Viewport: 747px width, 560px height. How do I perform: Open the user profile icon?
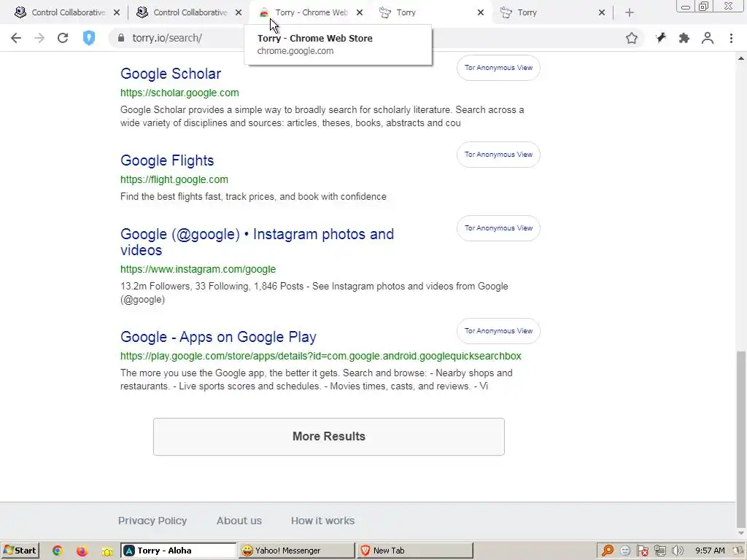tap(708, 38)
